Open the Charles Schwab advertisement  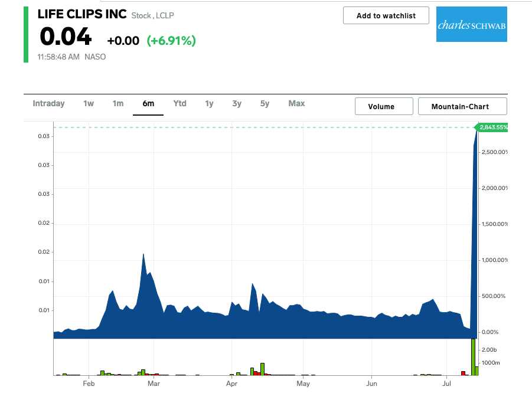pos(471,25)
